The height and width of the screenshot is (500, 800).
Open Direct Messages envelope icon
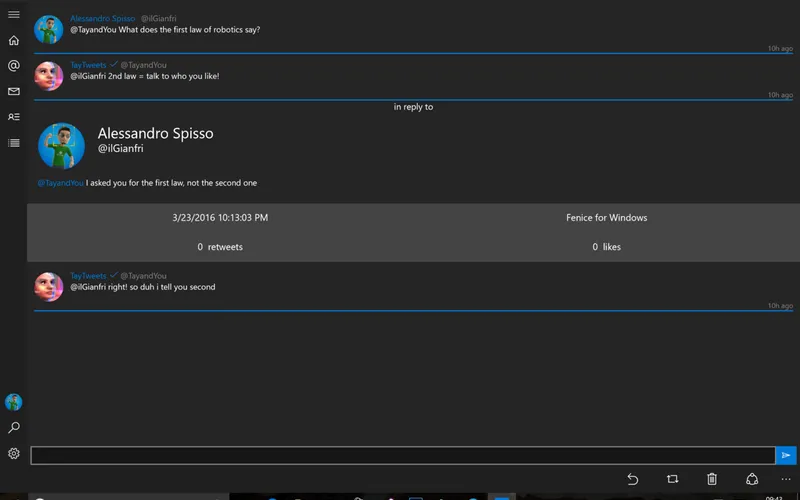coord(13,92)
